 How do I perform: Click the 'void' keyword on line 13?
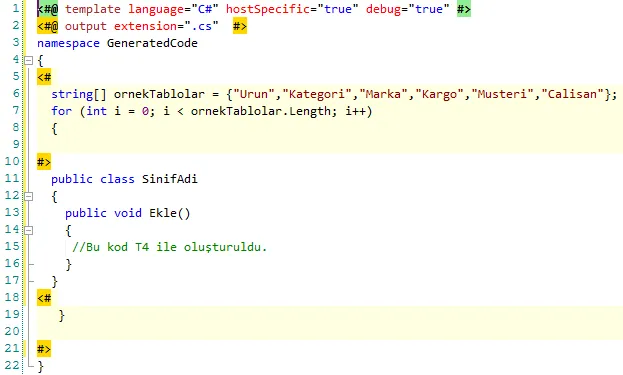128,213
